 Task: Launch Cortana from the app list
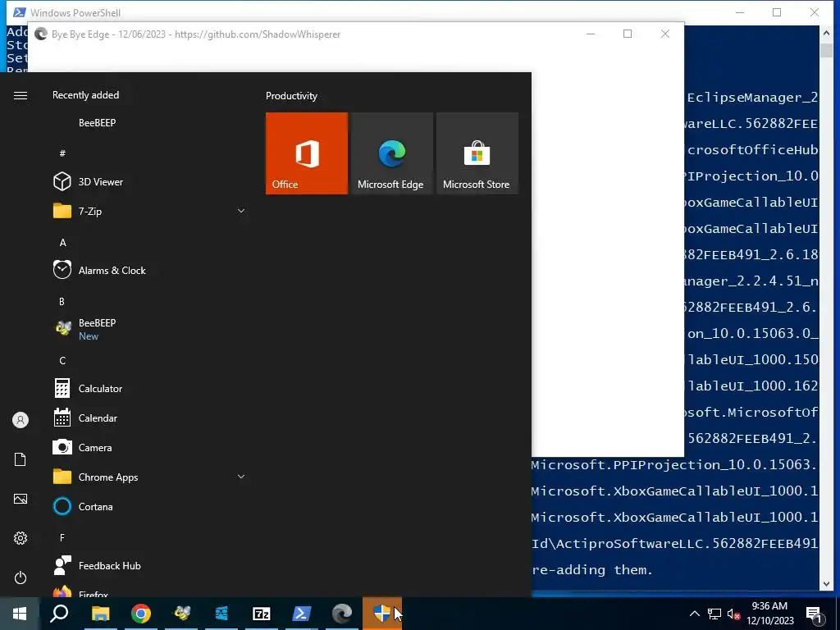(149, 506)
